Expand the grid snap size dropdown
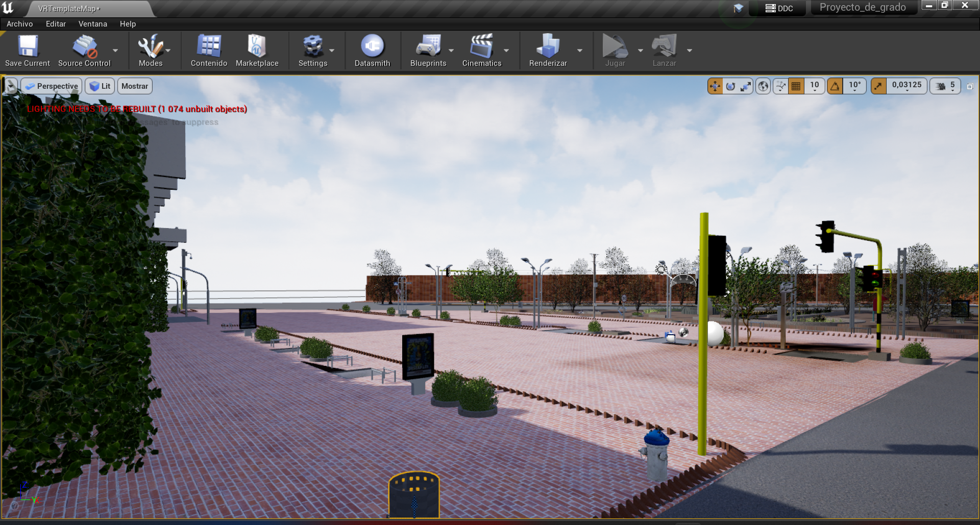This screenshot has height=525, width=980. pos(815,86)
